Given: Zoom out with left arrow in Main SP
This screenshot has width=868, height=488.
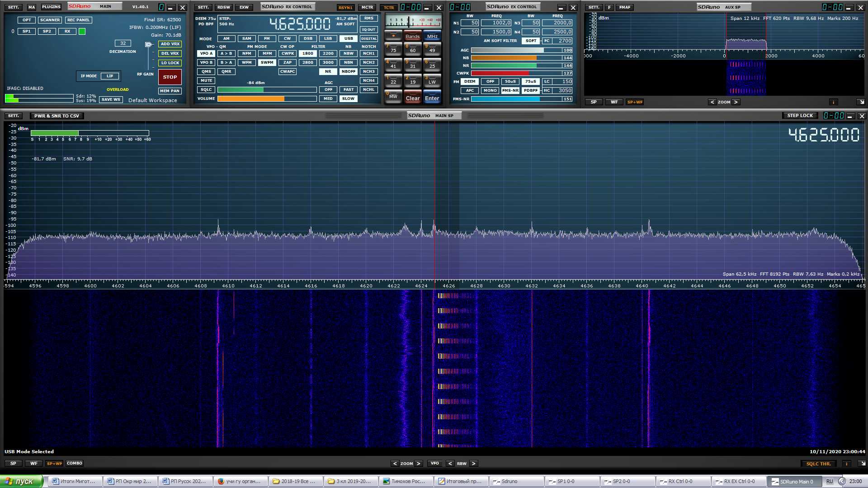Looking at the screenshot, I should point(395,464).
